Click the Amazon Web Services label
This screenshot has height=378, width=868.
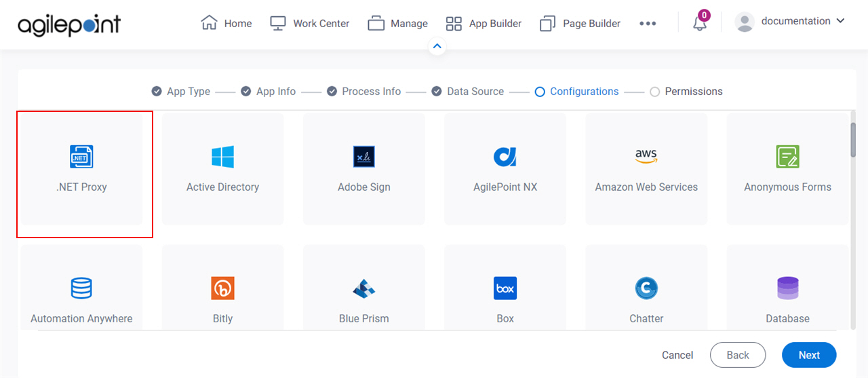click(x=646, y=187)
